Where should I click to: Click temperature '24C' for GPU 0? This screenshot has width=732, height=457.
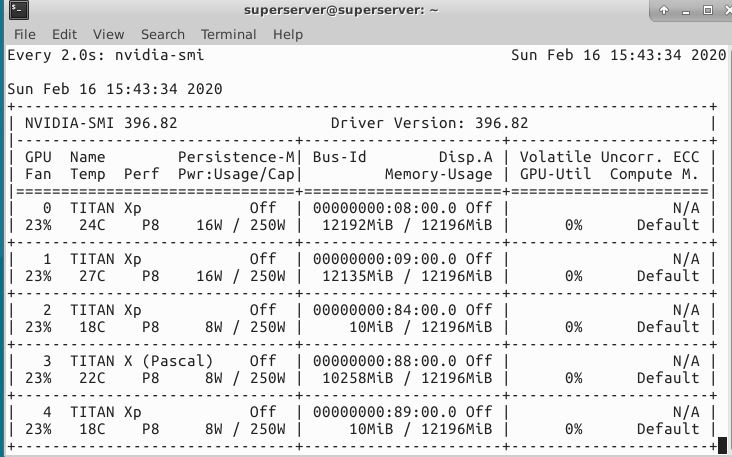pyautogui.click(x=92, y=225)
